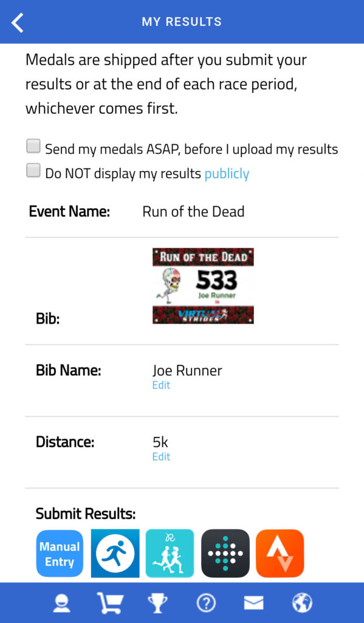The image size is (364, 623).
Task: View race results via the trophy icon
Action: coord(157,602)
